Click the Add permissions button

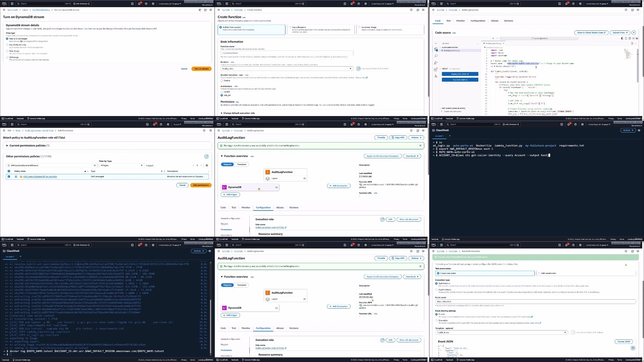click(x=201, y=185)
